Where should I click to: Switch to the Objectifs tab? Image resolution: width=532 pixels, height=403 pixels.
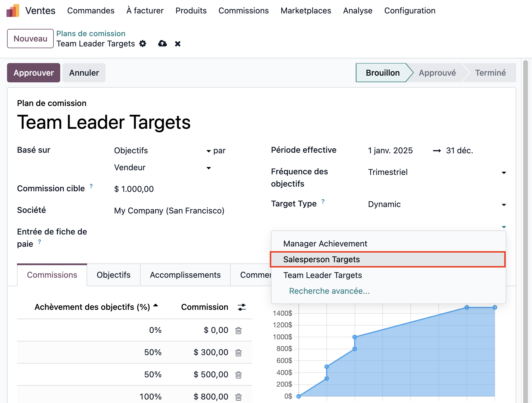[114, 275]
